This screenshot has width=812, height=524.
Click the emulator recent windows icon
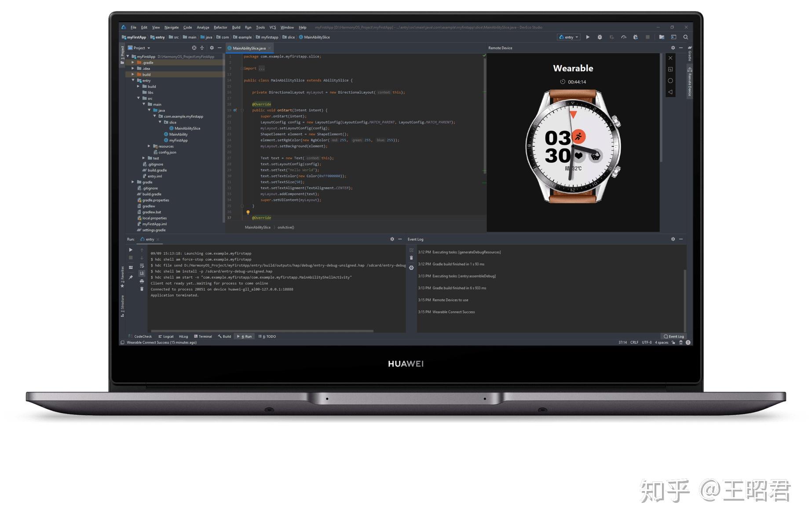(x=670, y=69)
